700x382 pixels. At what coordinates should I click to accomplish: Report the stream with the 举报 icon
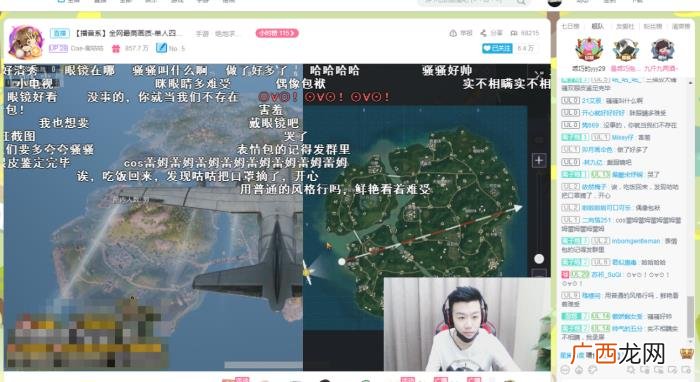pos(453,33)
